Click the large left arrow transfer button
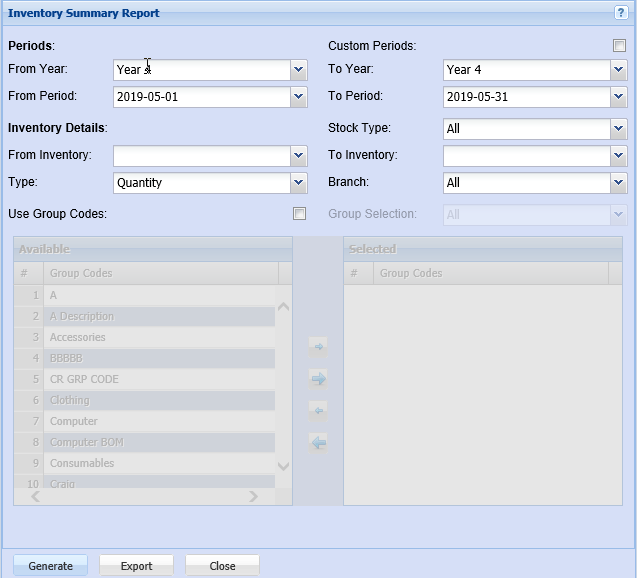Screen dimensions: 637x578 pyautogui.click(x=318, y=443)
